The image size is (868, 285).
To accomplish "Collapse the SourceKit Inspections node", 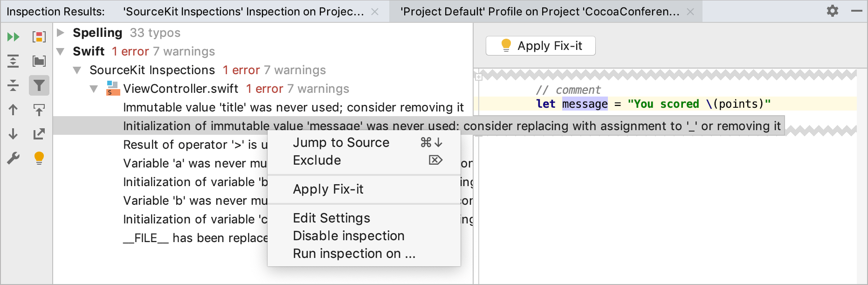I will [x=77, y=70].
